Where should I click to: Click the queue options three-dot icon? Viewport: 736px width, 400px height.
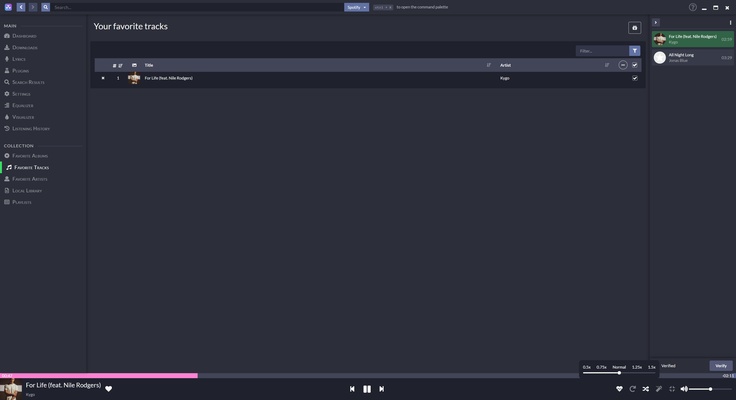[x=730, y=23]
